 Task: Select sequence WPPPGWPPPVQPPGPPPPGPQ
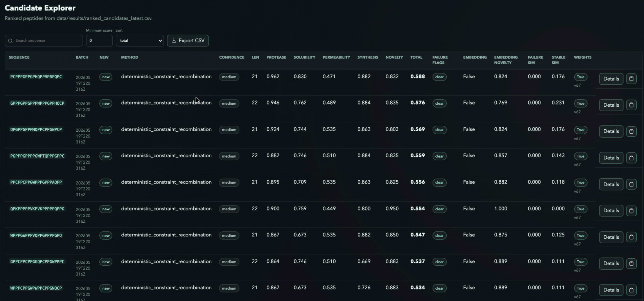pyautogui.click(x=36, y=235)
